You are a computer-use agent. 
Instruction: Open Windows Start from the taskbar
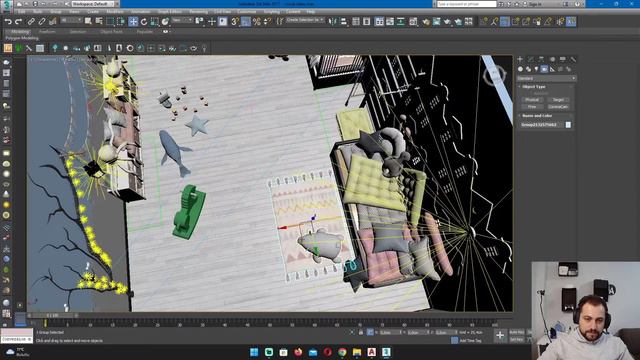(x=254, y=352)
